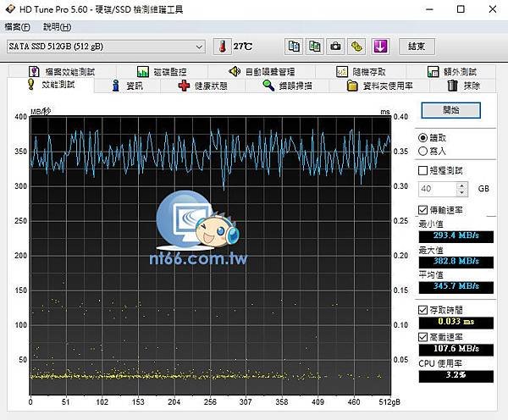Click the 結束 exit button
Image resolution: width=508 pixels, height=420 pixels.
click(417, 47)
